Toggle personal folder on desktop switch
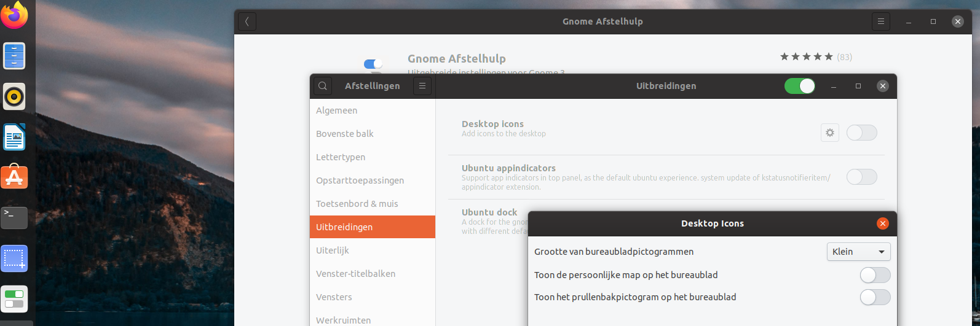Screen dimensions: 980x326 (875, 275)
